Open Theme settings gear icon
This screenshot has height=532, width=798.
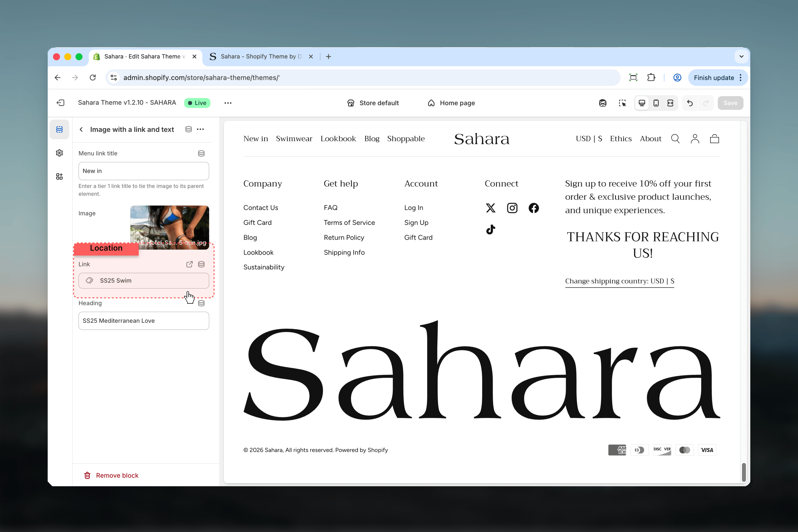point(59,153)
